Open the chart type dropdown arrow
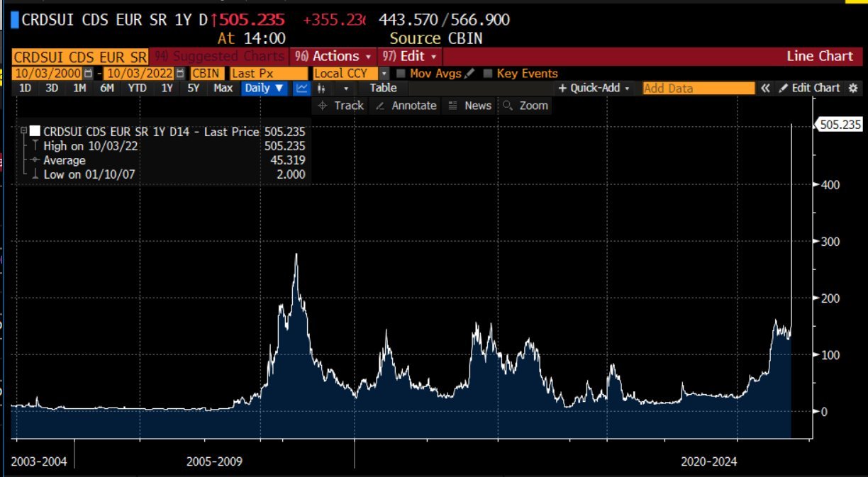 pos(346,89)
